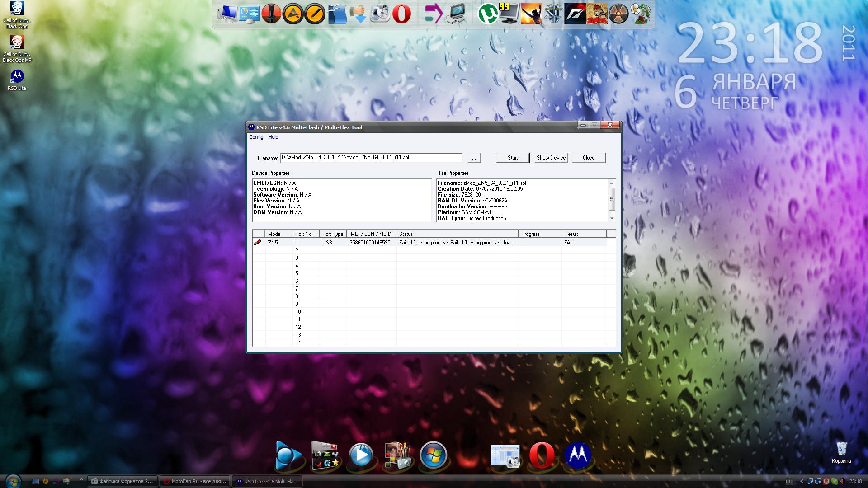
Task: Launch AIMP player from the top dock
Action: pyautogui.click(x=293, y=14)
